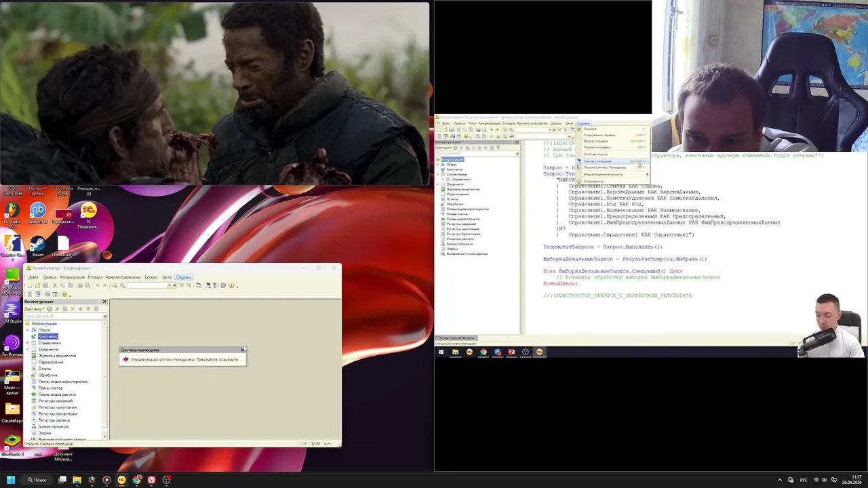
Task: Select Отчеты in front configuration tree
Action: pos(45,369)
